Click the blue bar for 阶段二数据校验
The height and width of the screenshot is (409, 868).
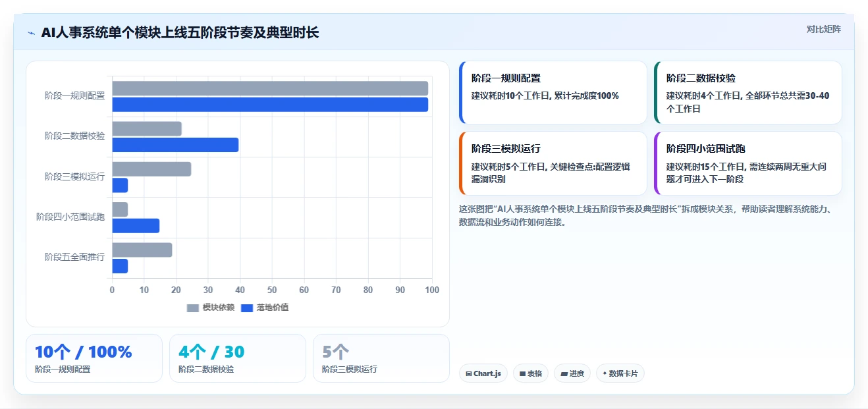[x=175, y=145]
